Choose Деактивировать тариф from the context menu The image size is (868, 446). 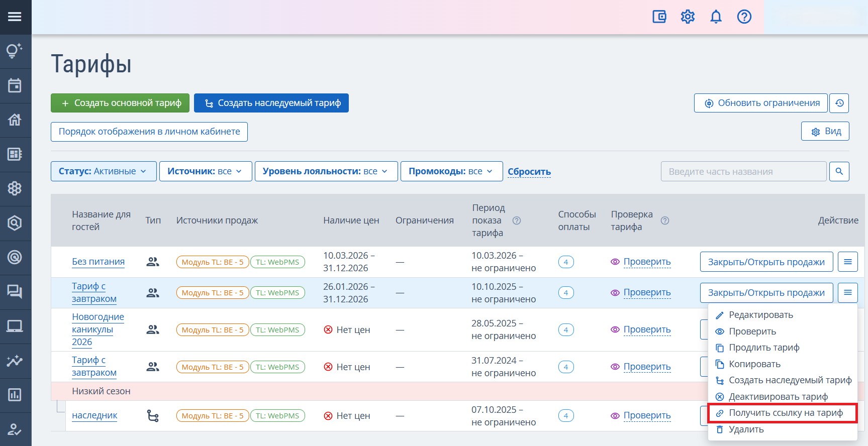pyautogui.click(x=778, y=397)
